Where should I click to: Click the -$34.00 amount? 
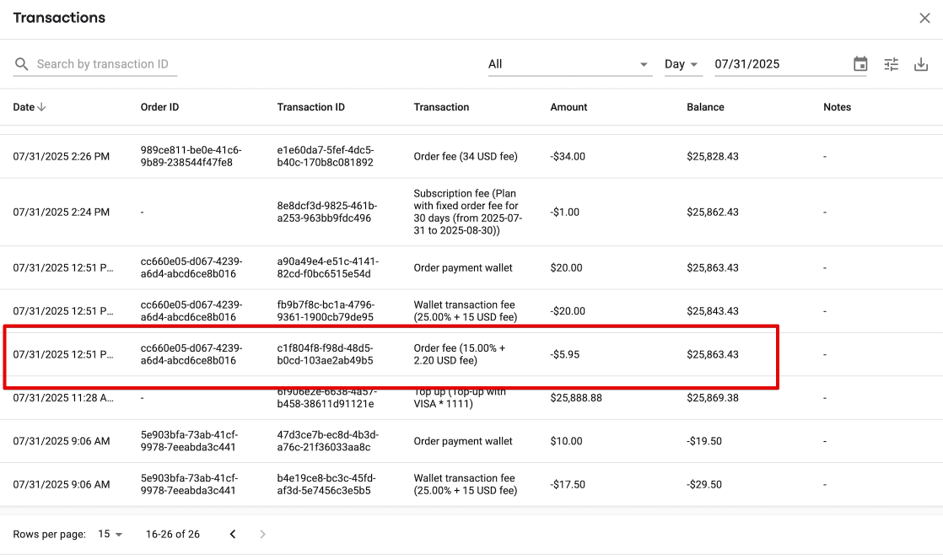568,156
